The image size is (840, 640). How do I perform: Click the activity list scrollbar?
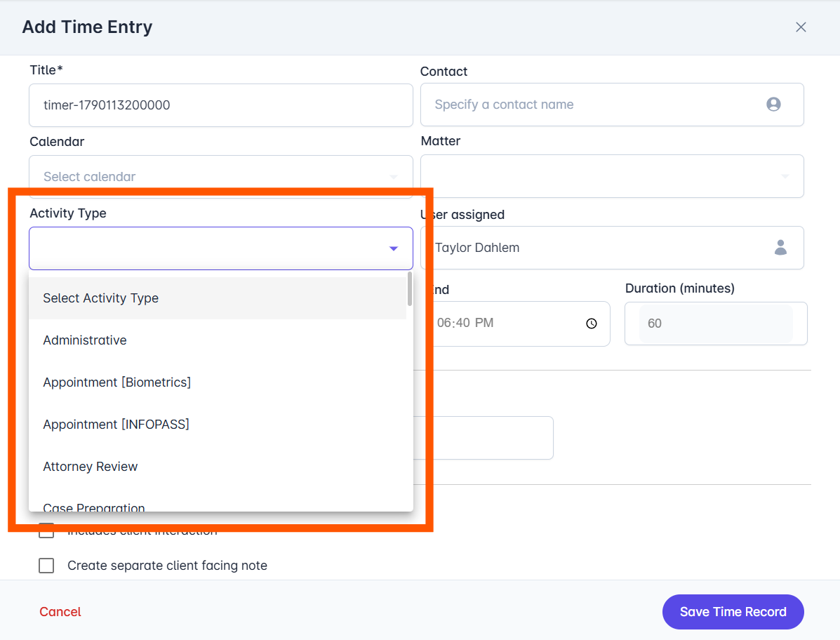pos(410,289)
